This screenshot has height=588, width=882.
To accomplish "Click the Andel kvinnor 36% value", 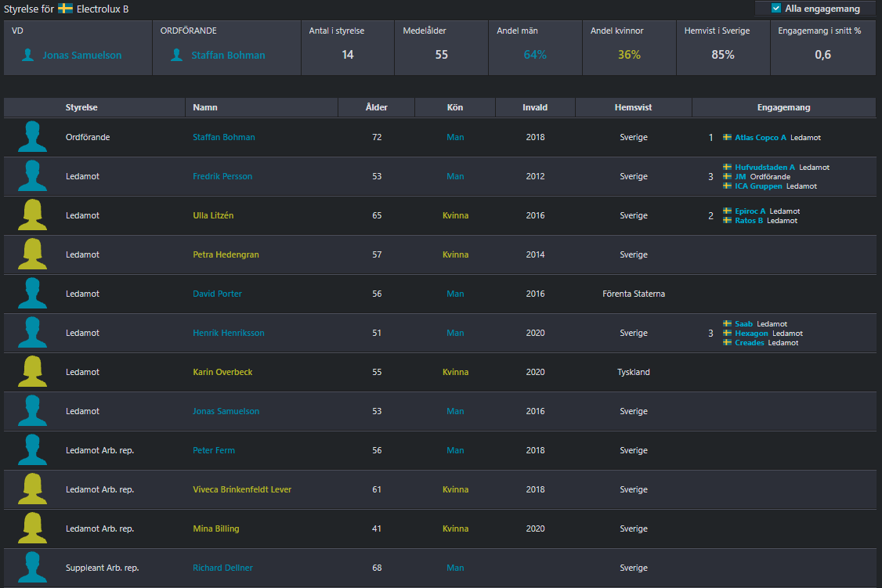I will point(629,55).
